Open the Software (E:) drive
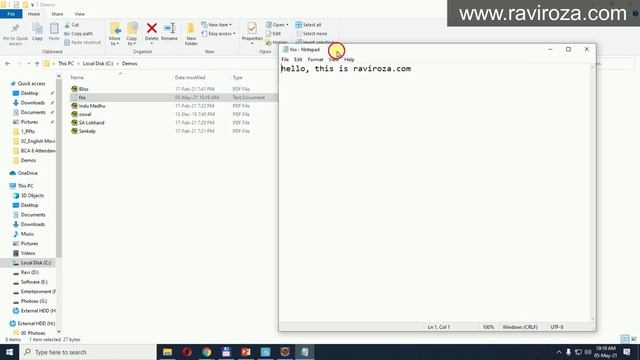640x360 pixels. click(x=34, y=282)
